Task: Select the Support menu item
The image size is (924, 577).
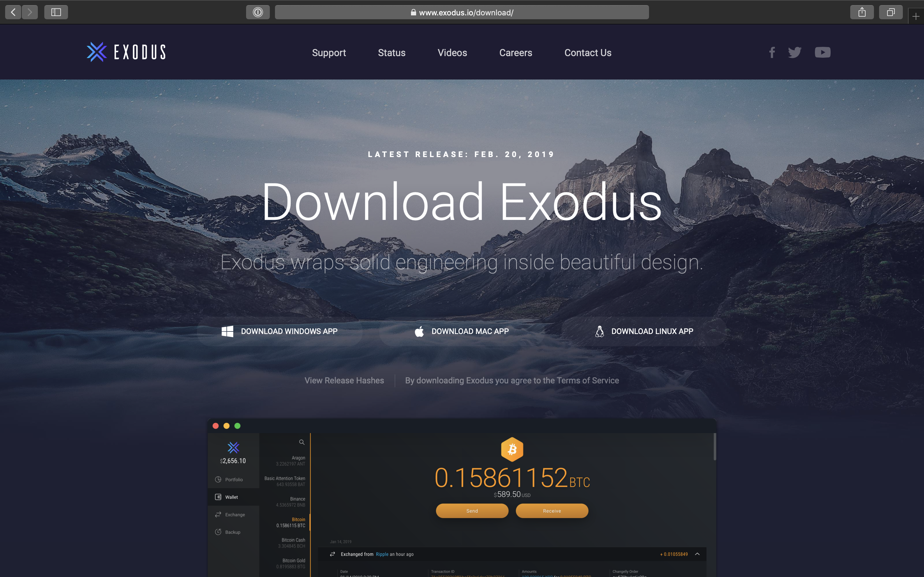Action: [329, 53]
